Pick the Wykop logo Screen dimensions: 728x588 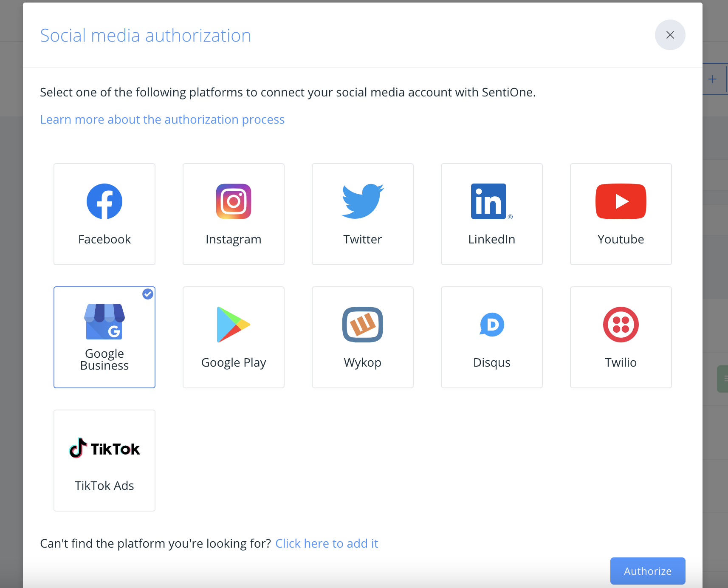coord(363,325)
